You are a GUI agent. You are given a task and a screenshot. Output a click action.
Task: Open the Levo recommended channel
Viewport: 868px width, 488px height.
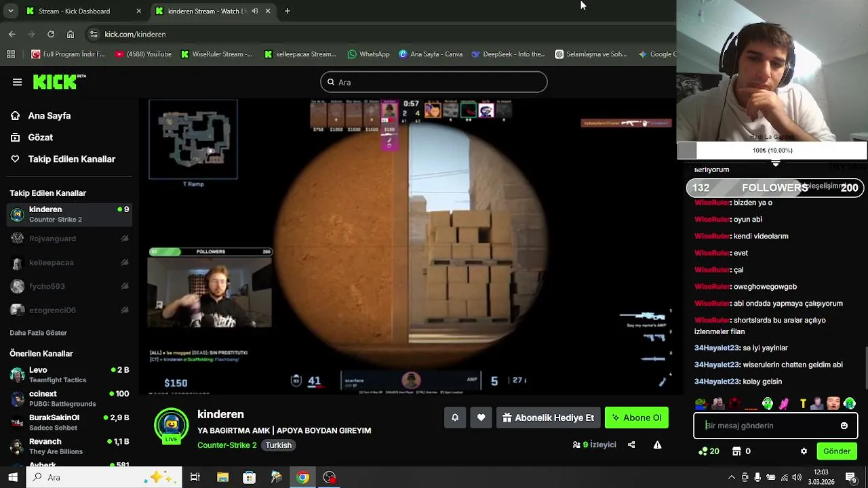tap(70, 375)
